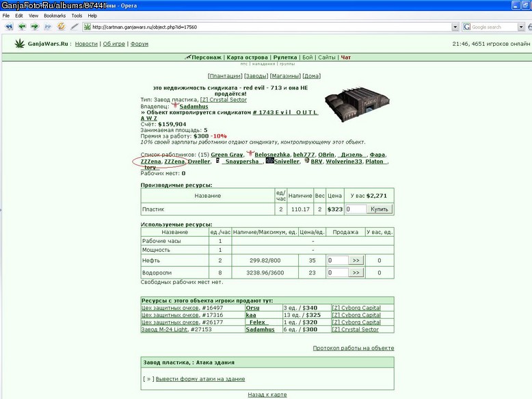Go to Персонаж in the green navigation bar

(207, 57)
